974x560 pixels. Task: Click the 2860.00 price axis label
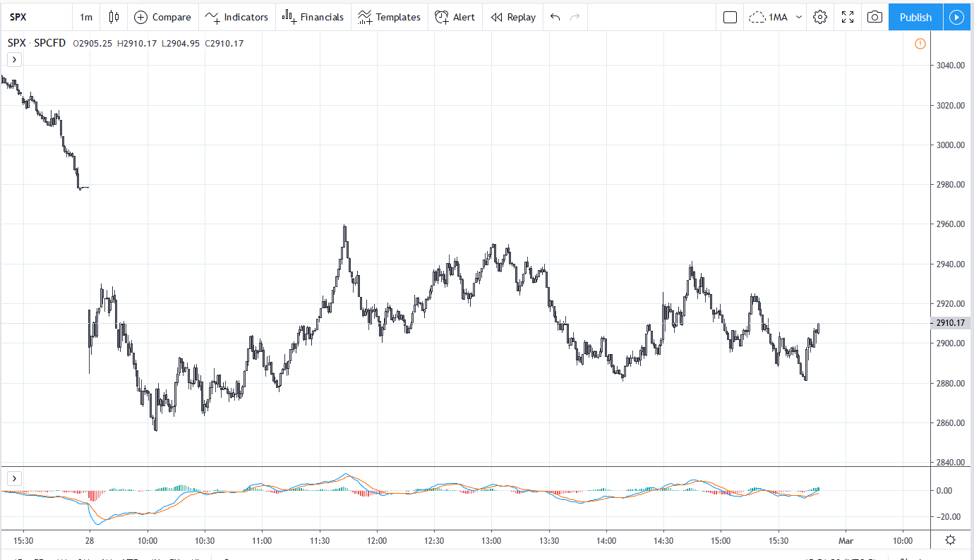tap(951, 422)
